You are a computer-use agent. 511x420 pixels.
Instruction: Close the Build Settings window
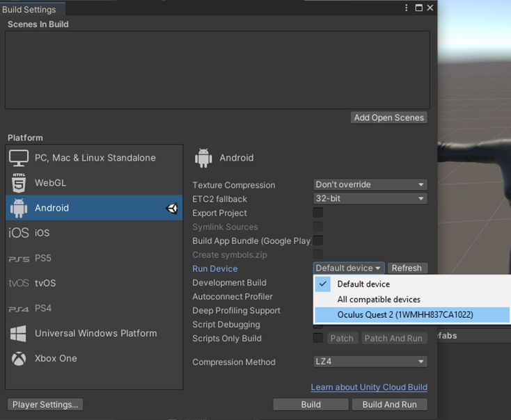click(x=430, y=8)
